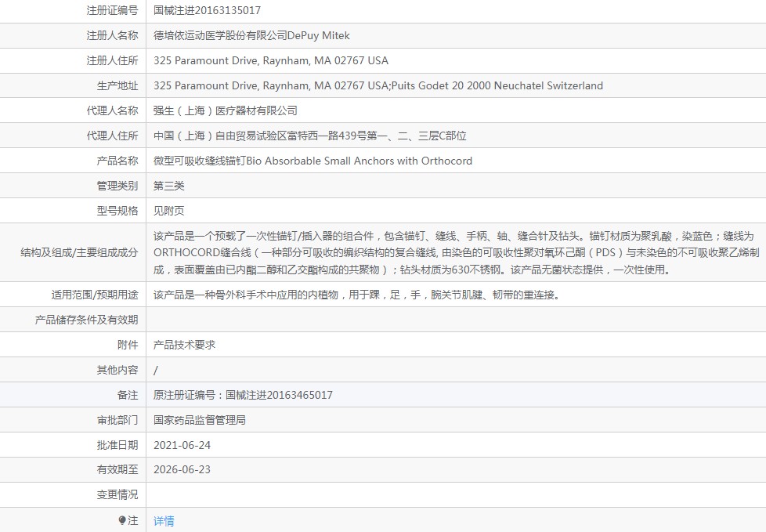Viewport: 766px width, 532px height.
Task: Select the slash value in 其他内容 row
Action: (x=156, y=371)
